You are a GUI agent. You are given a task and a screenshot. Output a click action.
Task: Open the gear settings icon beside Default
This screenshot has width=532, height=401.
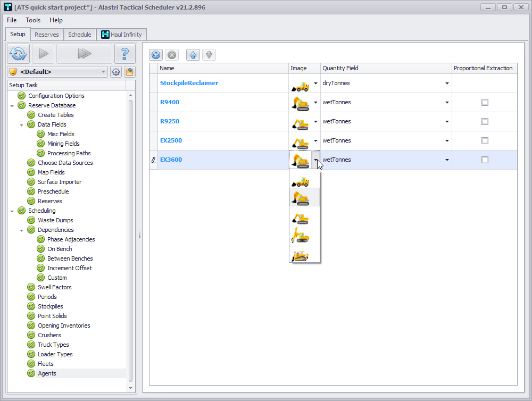pos(116,72)
